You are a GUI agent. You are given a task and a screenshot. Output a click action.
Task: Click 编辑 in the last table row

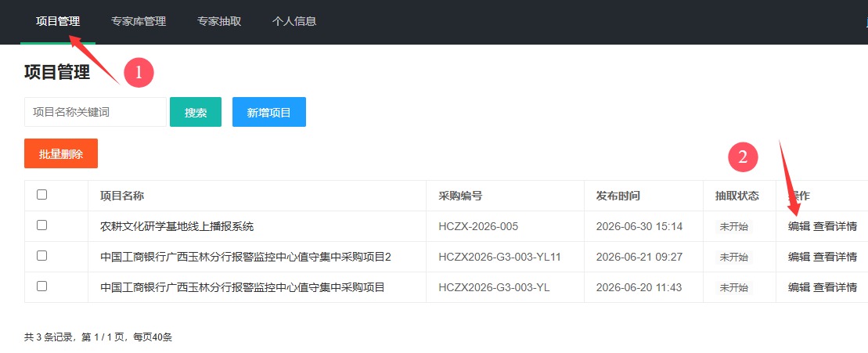(799, 287)
